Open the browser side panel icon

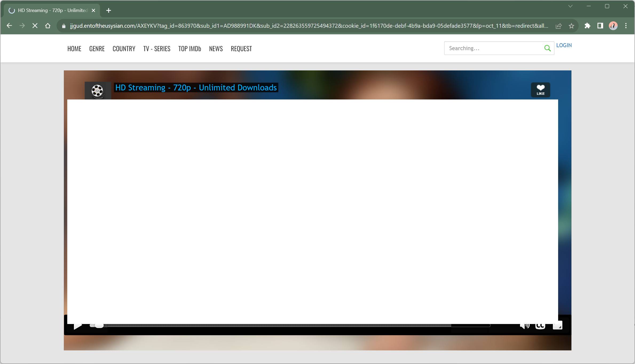[600, 26]
